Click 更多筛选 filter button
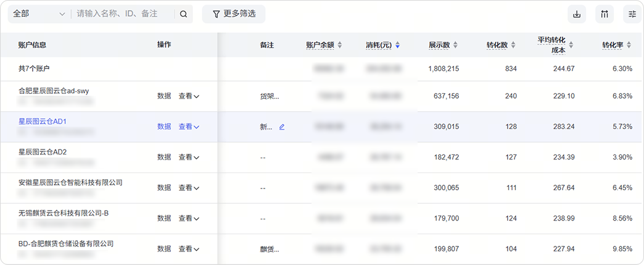The width and height of the screenshot is (644, 265). [x=233, y=14]
